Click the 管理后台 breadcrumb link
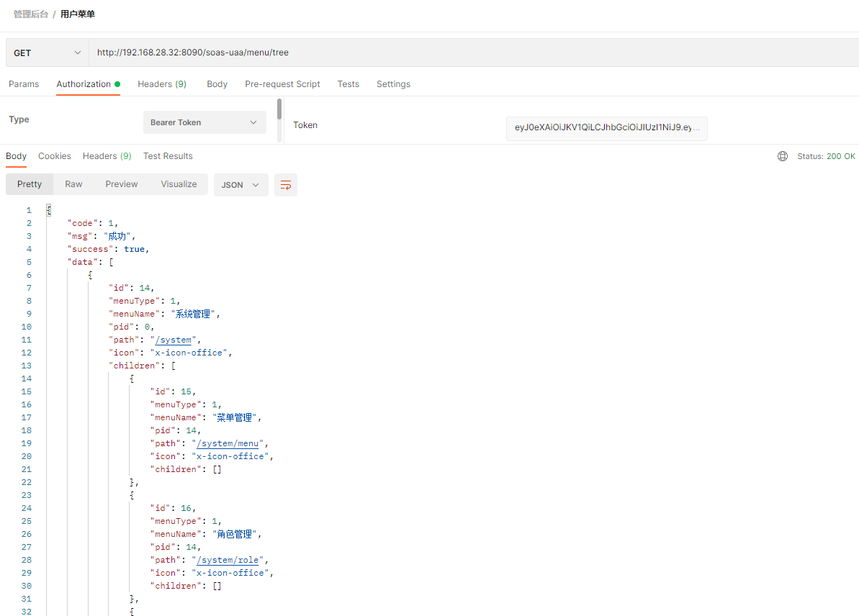Viewport: 859px width, 616px height. [x=31, y=14]
